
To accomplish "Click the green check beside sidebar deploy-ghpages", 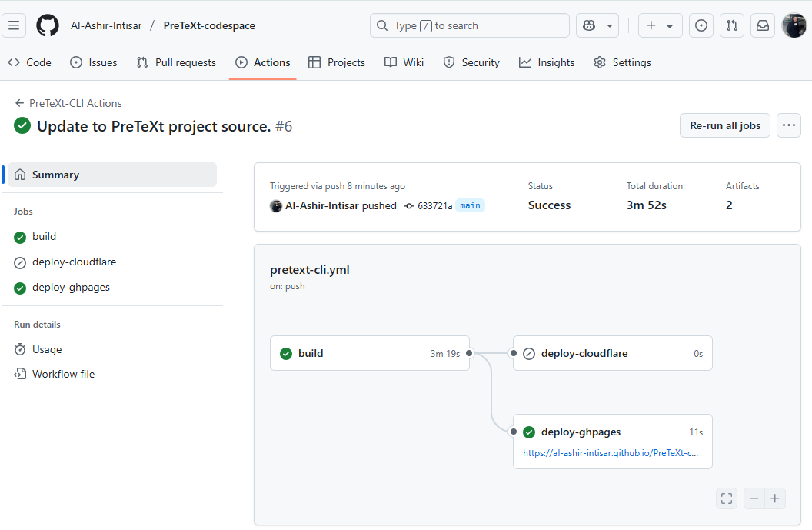I will pyautogui.click(x=20, y=288).
